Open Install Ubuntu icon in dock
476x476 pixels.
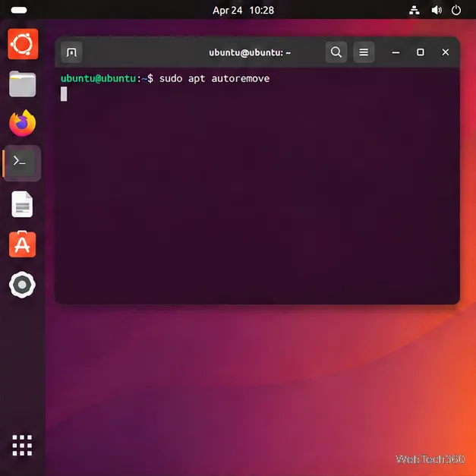coord(23,44)
